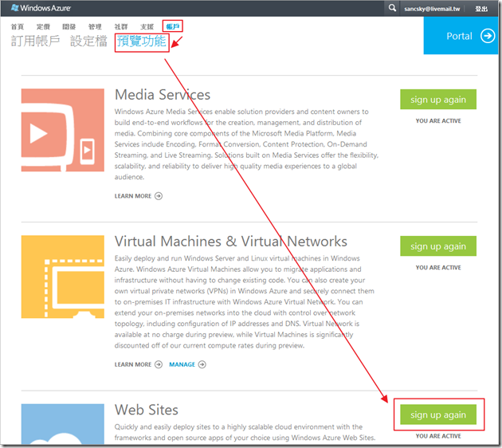Open Learn More under Virtual Machines
This screenshot has width=502, height=448.
tap(133, 364)
